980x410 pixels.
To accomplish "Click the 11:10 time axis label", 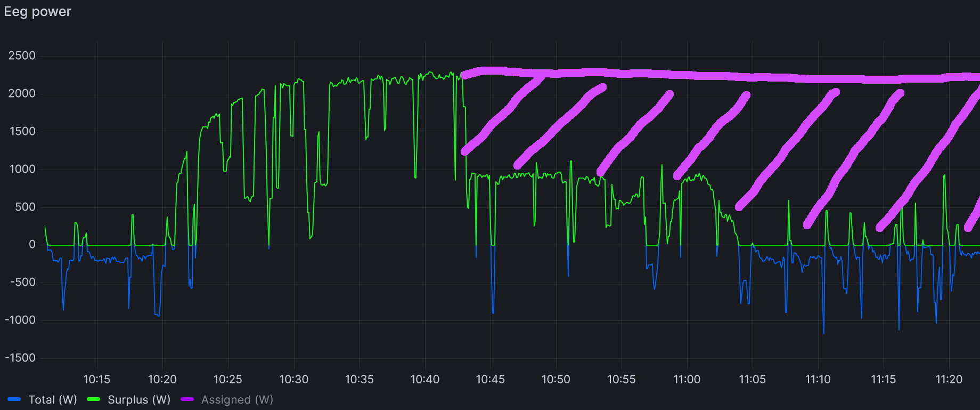I will tap(818, 379).
